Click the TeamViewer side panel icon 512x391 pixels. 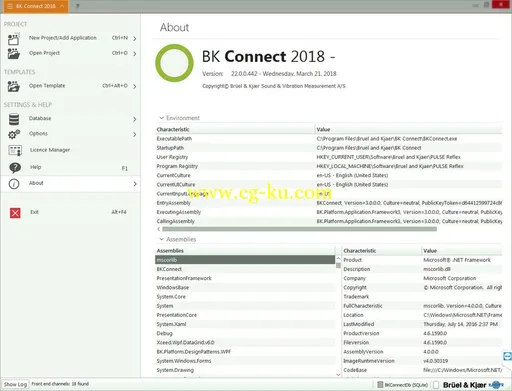coord(507,356)
